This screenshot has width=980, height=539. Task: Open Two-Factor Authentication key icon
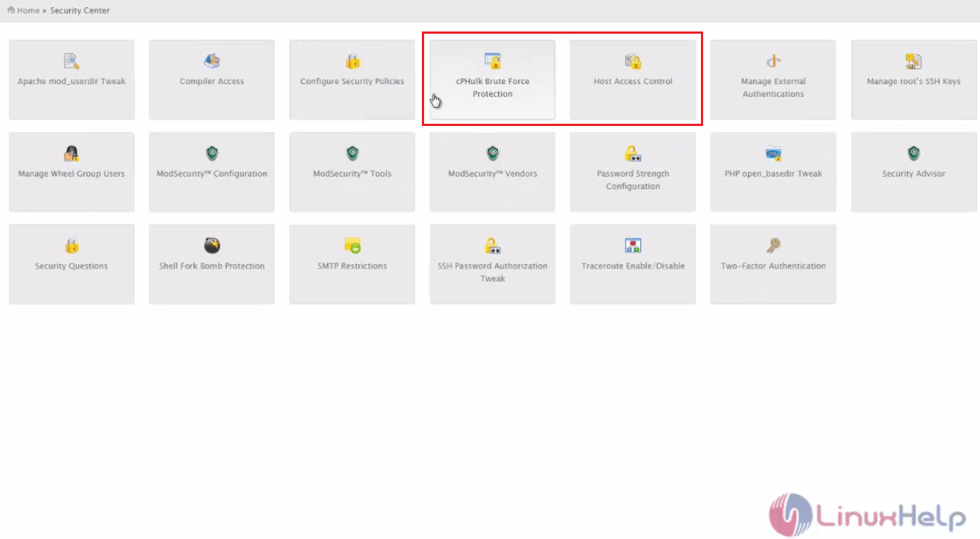773,245
